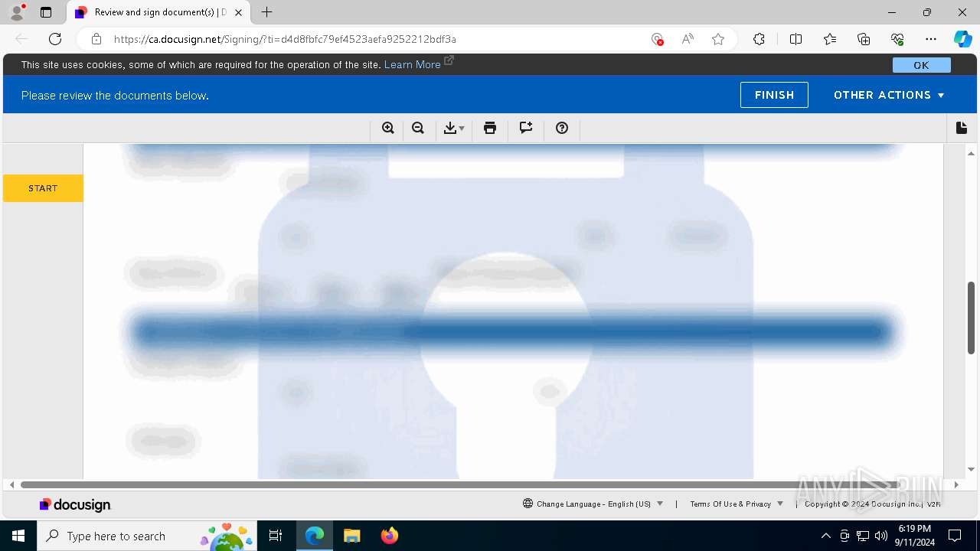Zoom out of the document
The height and width of the screenshot is (551, 980).
(418, 128)
